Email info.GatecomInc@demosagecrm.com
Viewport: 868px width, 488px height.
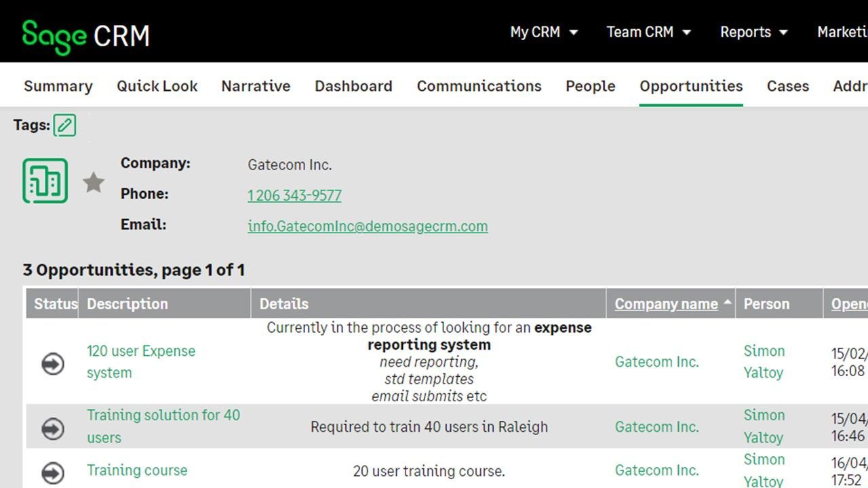point(368,226)
